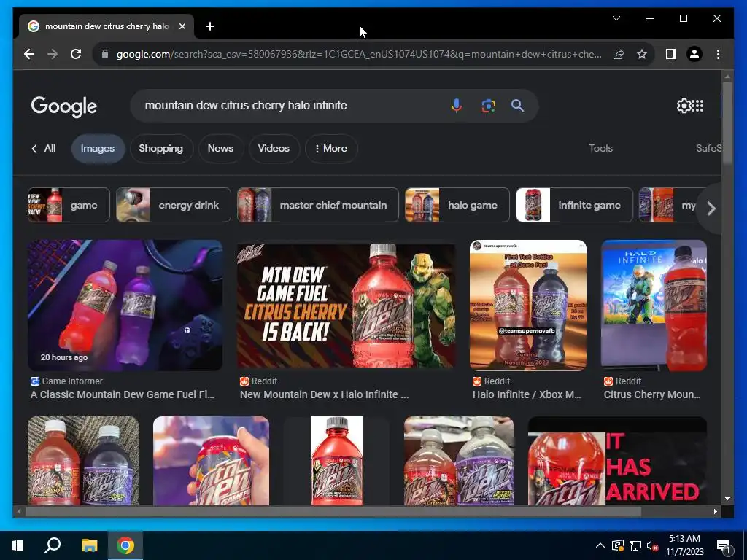747x560 pixels.
Task: Filter images by the game chip
Action: [69, 205]
